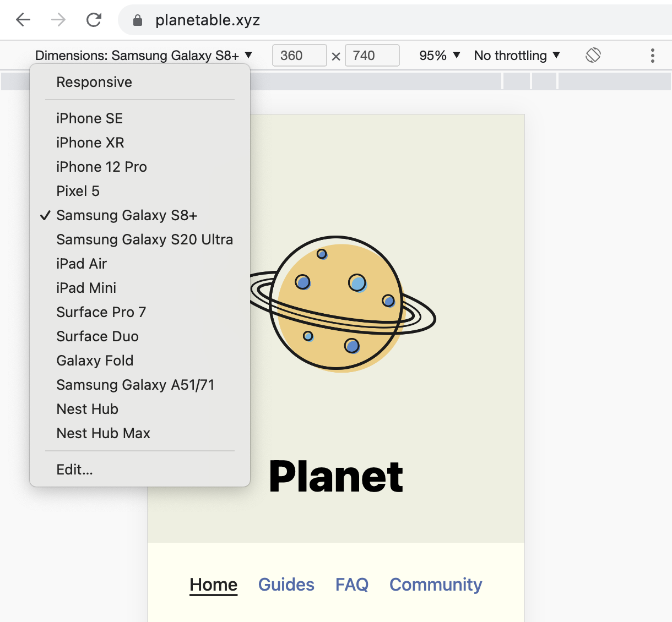672x622 pixels.
Task: Click the 360 width input field
Action: [x=299, y=55]
